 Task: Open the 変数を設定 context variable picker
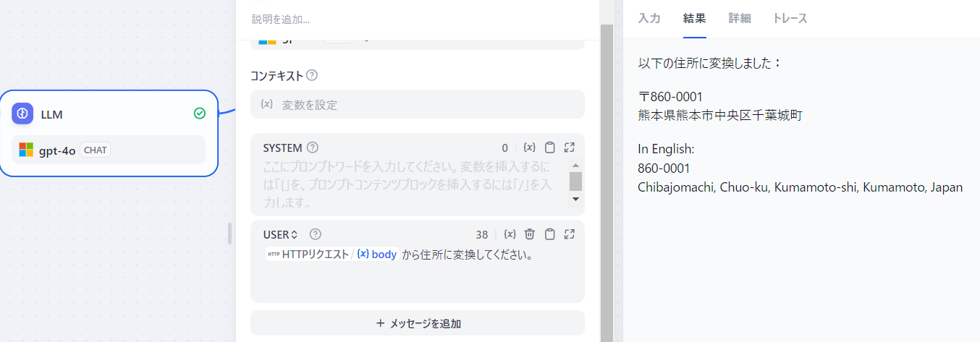[418, 104]
